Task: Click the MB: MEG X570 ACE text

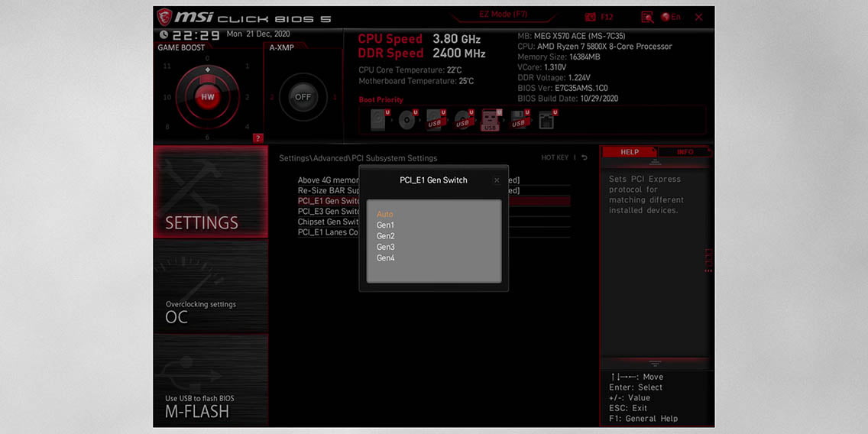Action: coord(572,36)
